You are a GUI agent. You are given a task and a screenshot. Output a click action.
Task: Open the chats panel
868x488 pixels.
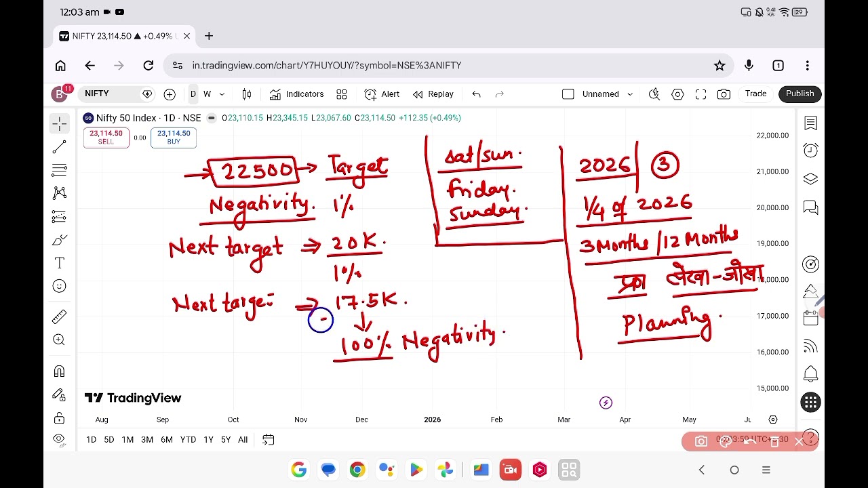click(x=810, y=207)
